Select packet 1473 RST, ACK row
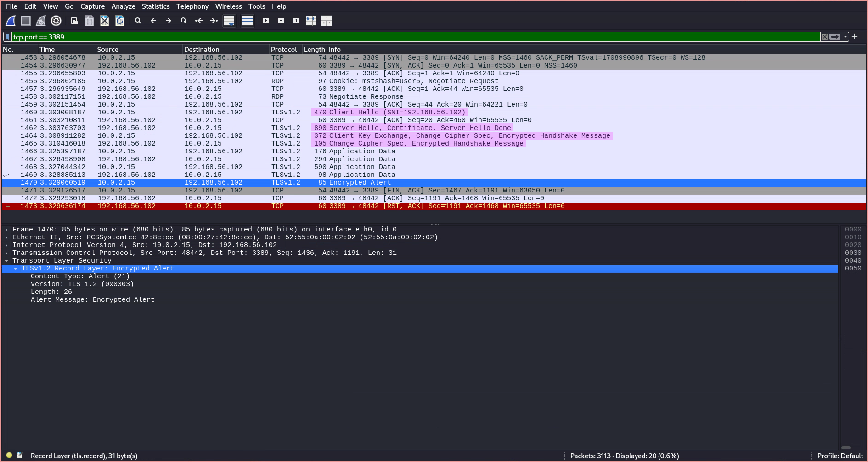This screenshot has height=462, width=868. [434, 206]
